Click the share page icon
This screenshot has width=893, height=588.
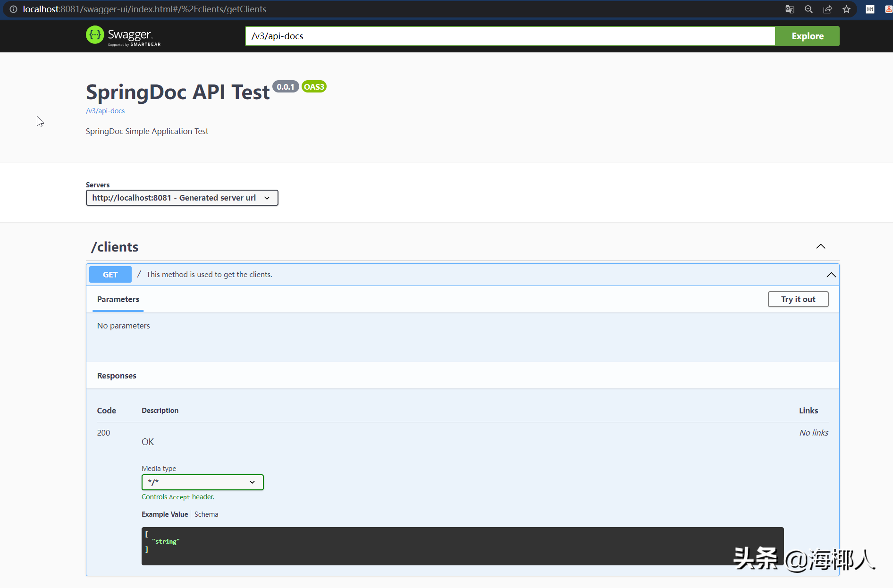[x=827, y=9]
